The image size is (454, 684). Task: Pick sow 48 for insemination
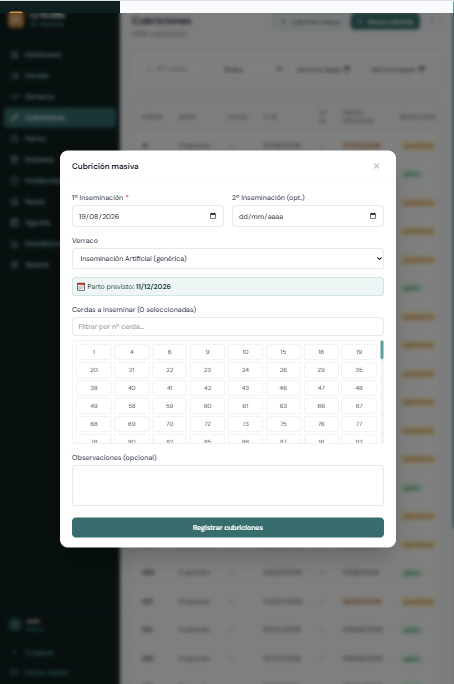click(x=359, y=388)
